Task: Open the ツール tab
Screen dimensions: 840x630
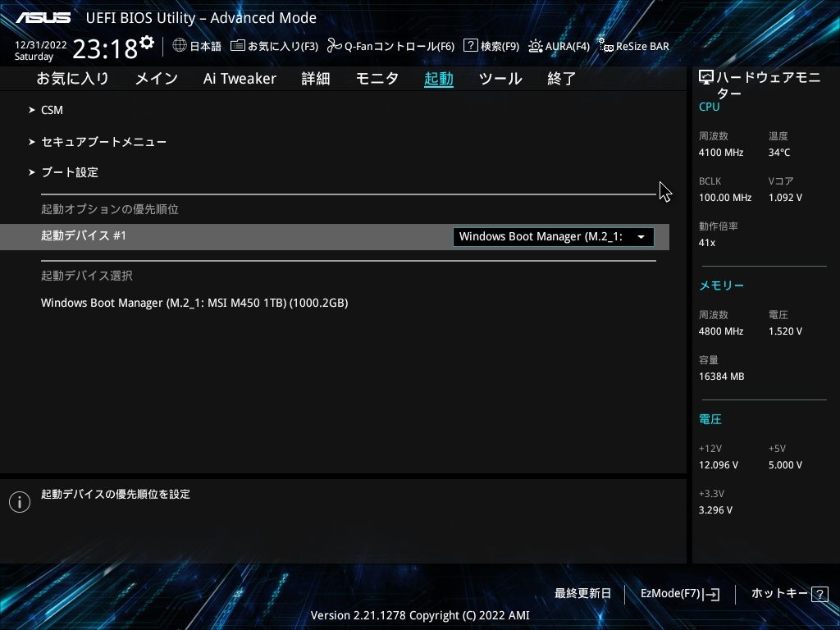Action: (x=500, y=79)
